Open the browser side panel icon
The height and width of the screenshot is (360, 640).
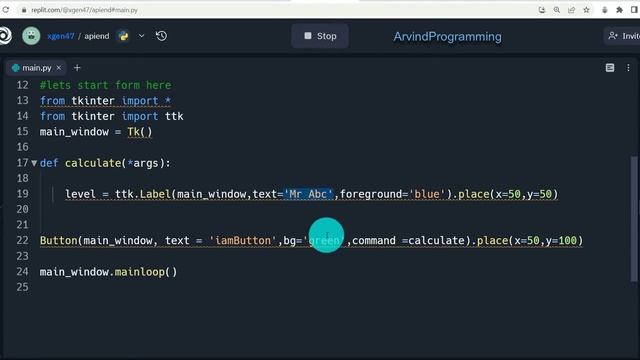pos(634,10)
